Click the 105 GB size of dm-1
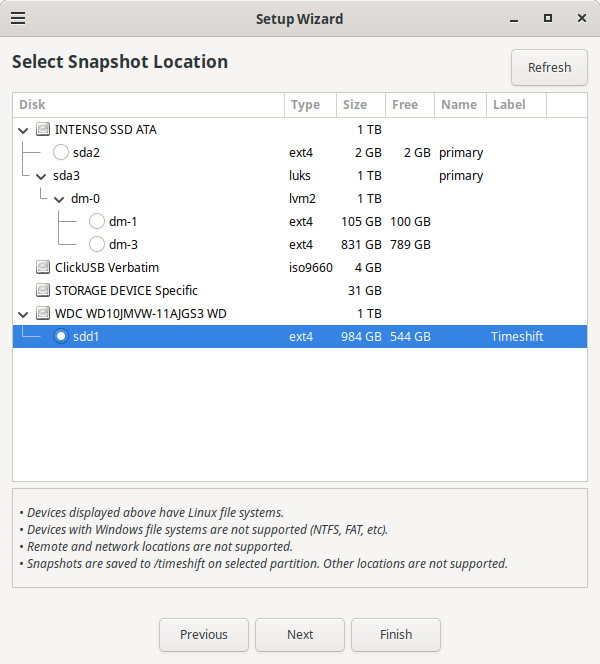The image size is (600, 664). tap(361, 221)
